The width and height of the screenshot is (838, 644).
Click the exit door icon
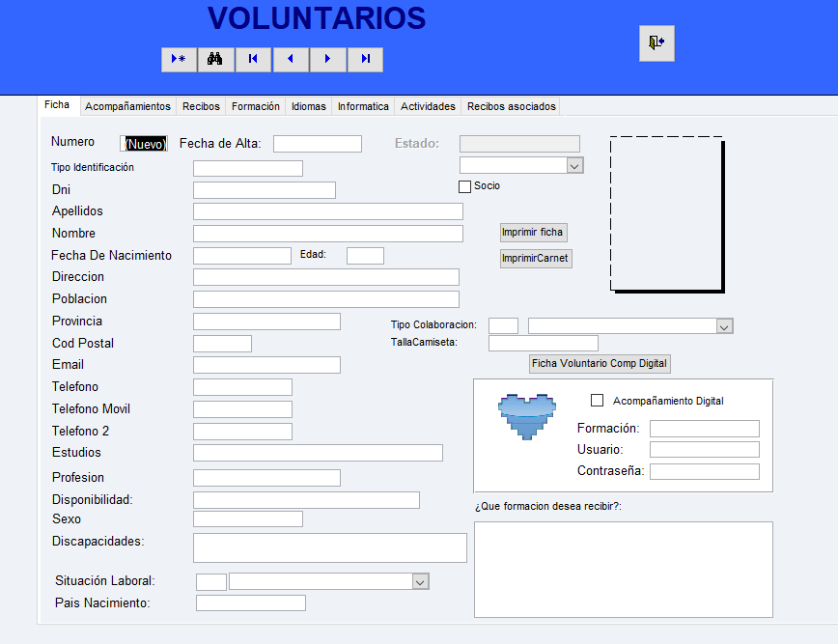(656, 43)
